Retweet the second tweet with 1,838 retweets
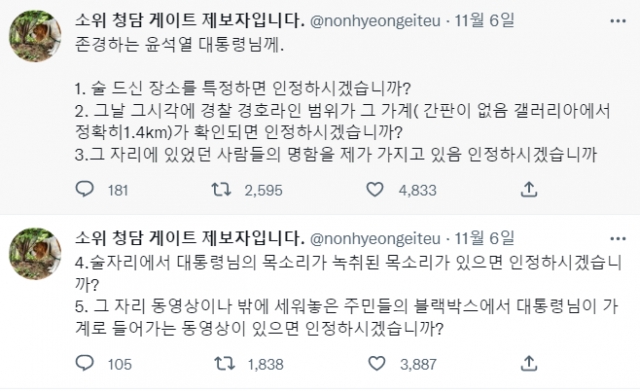640x391 pixels. pyautogui.click(x=224, y=364)
